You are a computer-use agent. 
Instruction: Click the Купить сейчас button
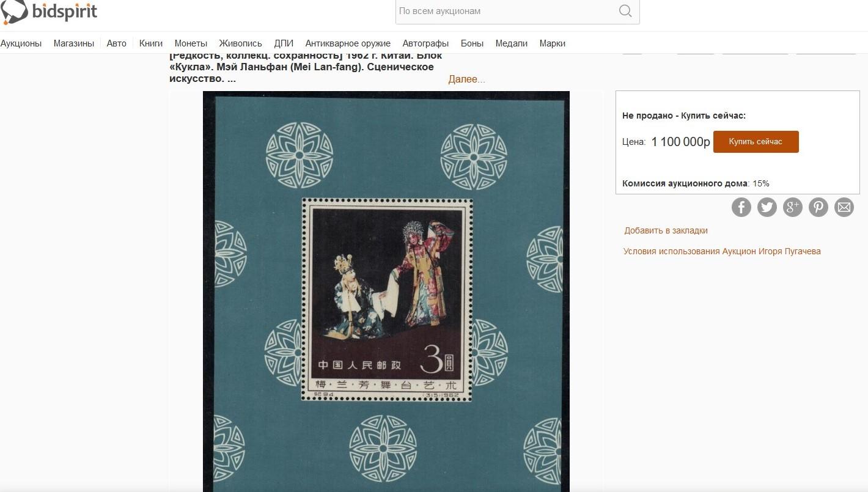click(756, 142)
